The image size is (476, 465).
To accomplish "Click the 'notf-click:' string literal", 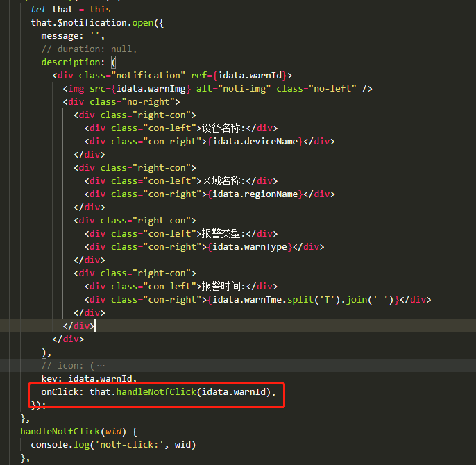I will click(x=129, y=445).
